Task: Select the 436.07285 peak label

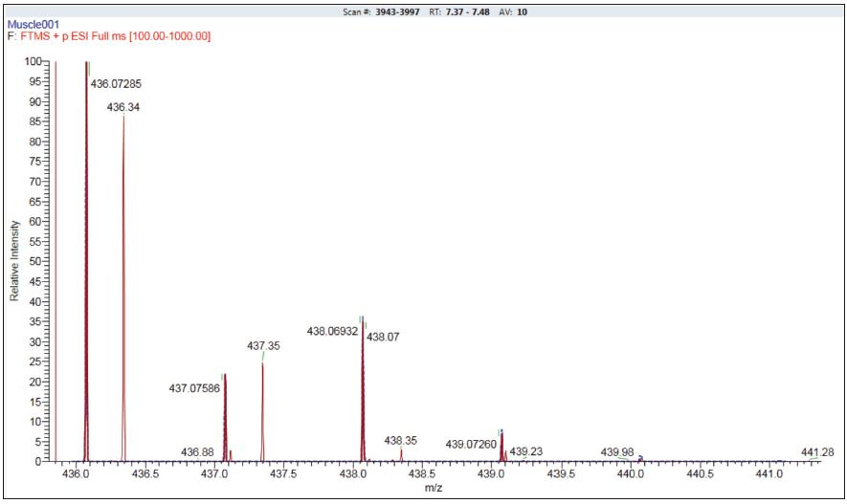Action: 117,84
